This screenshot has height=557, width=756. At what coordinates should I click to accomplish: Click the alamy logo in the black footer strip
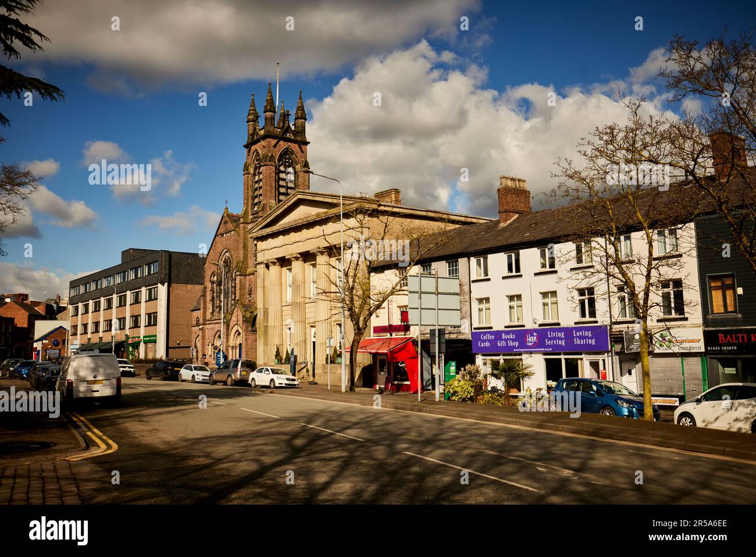(59, 531)
